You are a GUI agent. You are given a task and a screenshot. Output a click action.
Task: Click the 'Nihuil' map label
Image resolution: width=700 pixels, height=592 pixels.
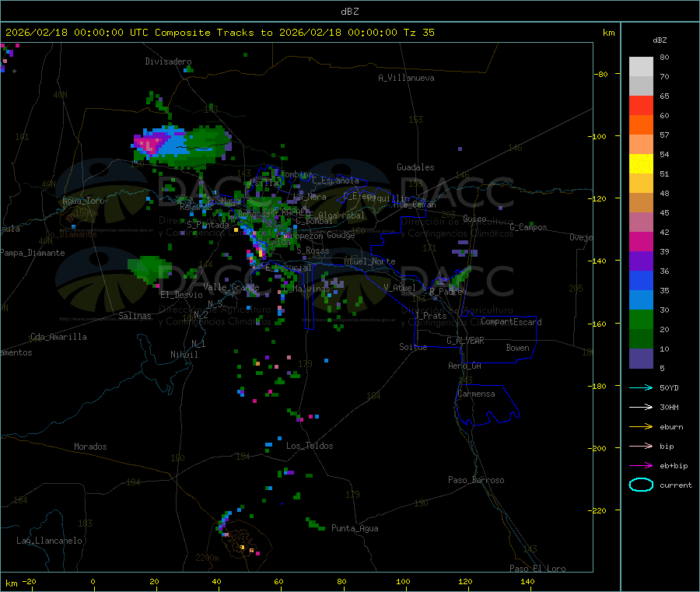point(184,355)
